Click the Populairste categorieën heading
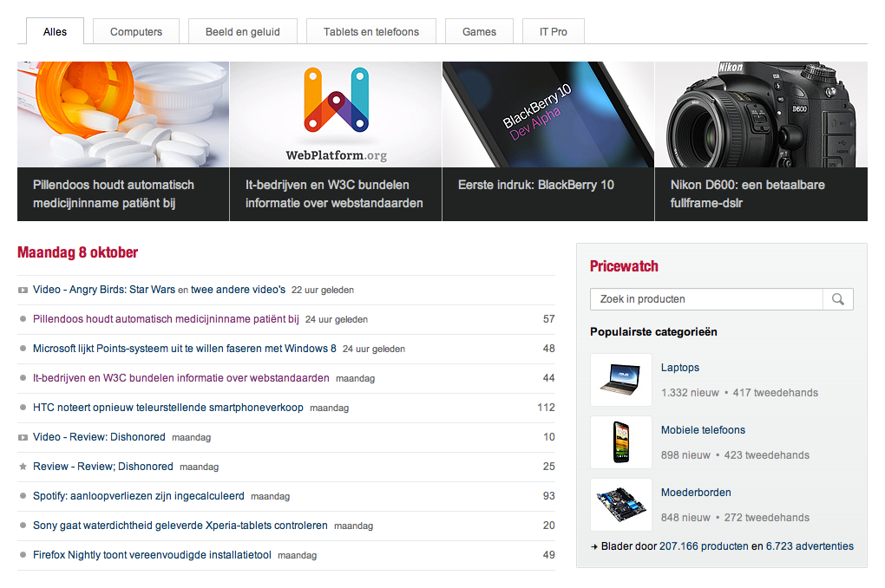This screenshot has height=588, width=885. click(x=653, y=332)
